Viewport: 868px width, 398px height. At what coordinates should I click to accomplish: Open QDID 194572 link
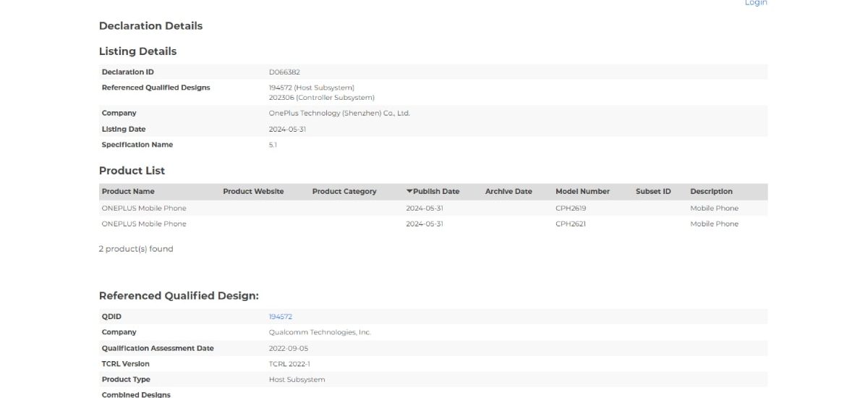(x=280, y=317)
